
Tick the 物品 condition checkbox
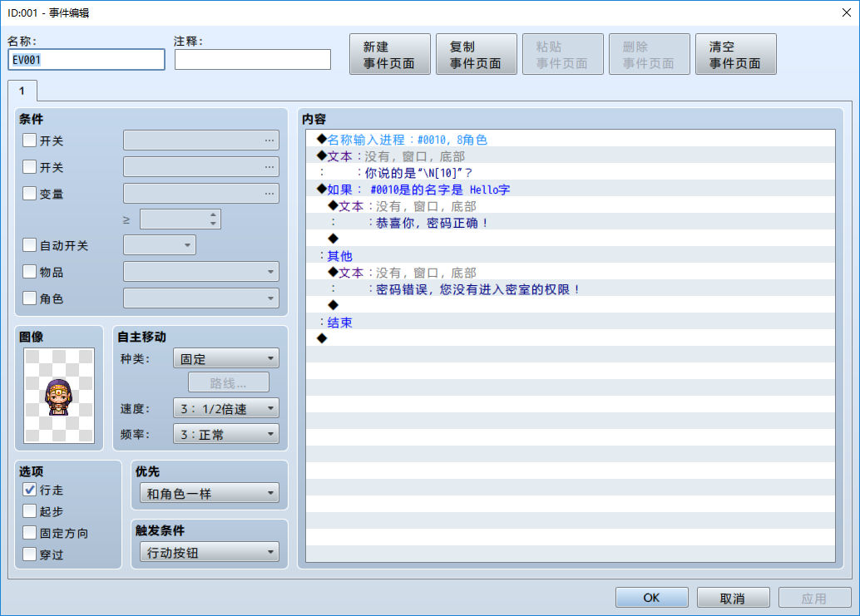pyautogui.click(x=30, y=272)
